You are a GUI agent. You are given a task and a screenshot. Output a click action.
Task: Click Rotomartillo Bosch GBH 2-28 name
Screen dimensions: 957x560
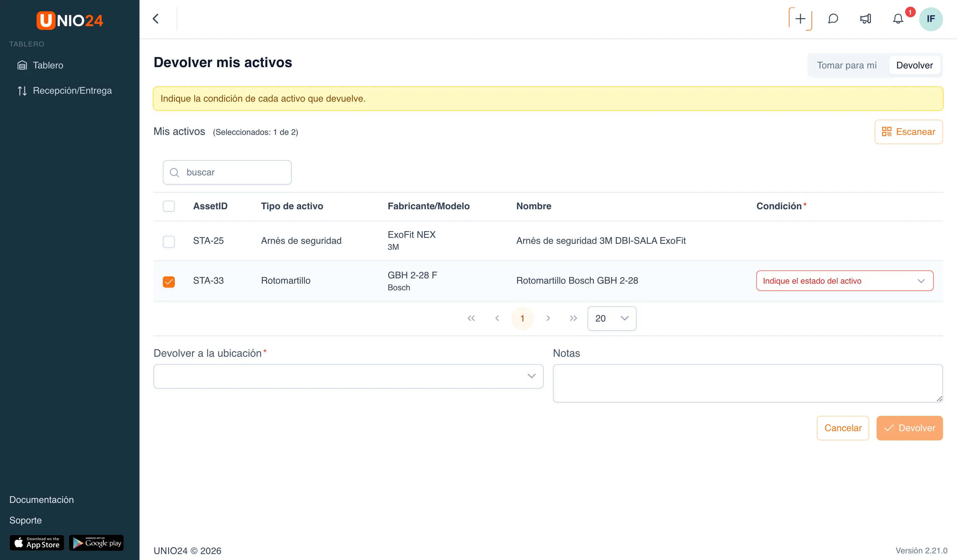pos(577,281)
